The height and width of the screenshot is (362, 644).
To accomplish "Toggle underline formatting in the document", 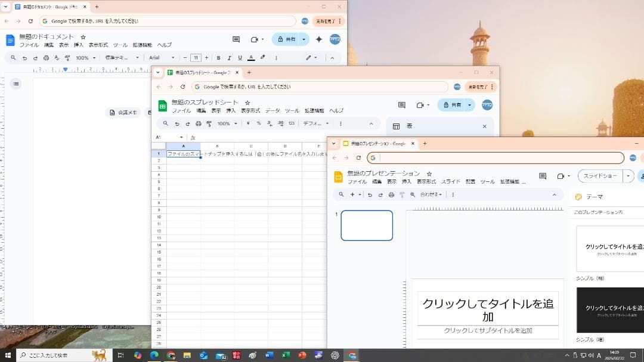I will click(x=239, y=58).
